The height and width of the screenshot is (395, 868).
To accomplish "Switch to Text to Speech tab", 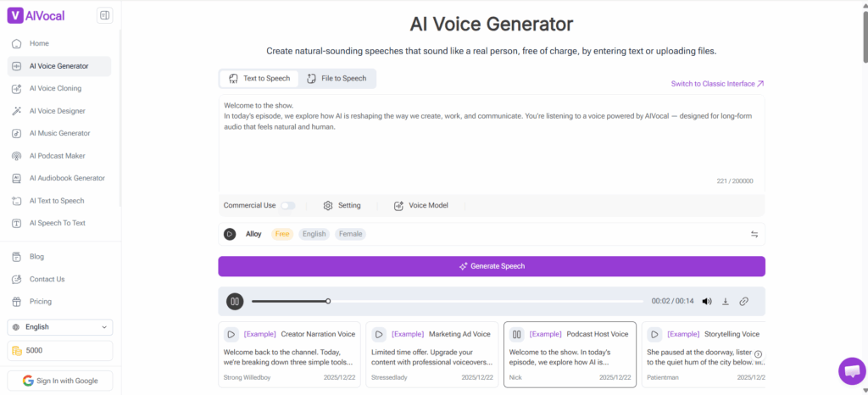I will (259, 79).
